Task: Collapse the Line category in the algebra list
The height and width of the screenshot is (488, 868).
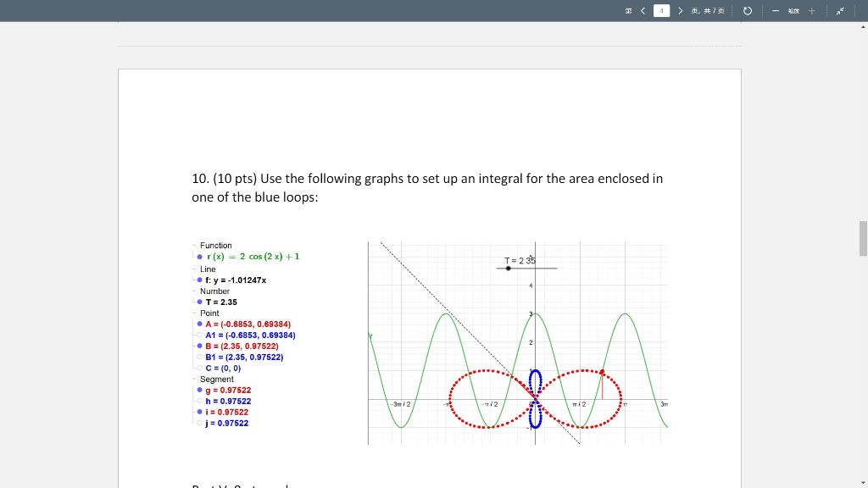Action: (193, 269)
